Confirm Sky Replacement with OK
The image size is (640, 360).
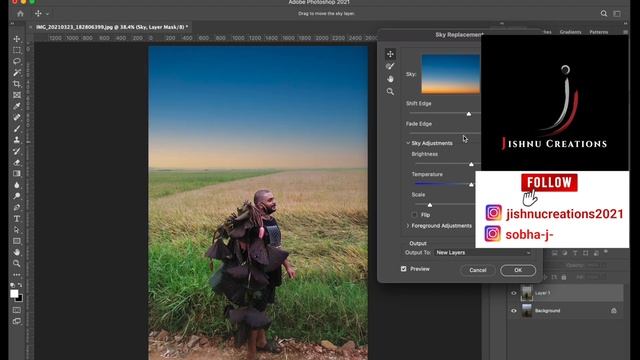[x=518, y=270]
